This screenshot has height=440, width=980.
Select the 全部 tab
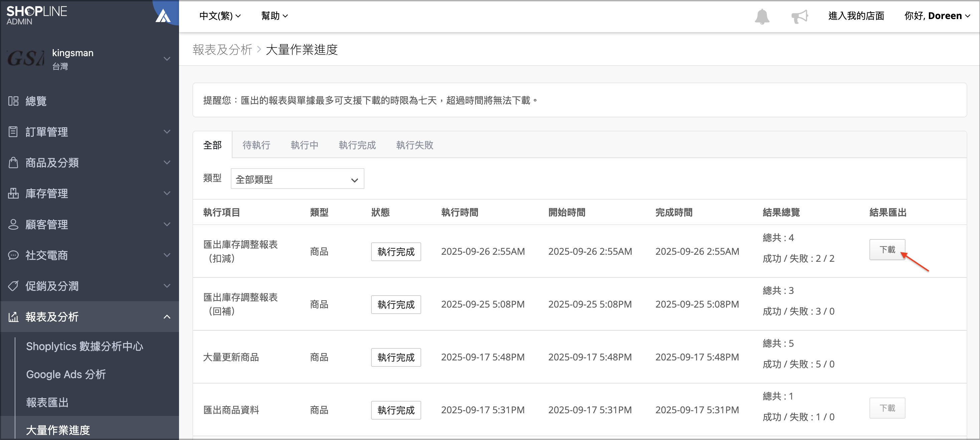coord(212,145)
